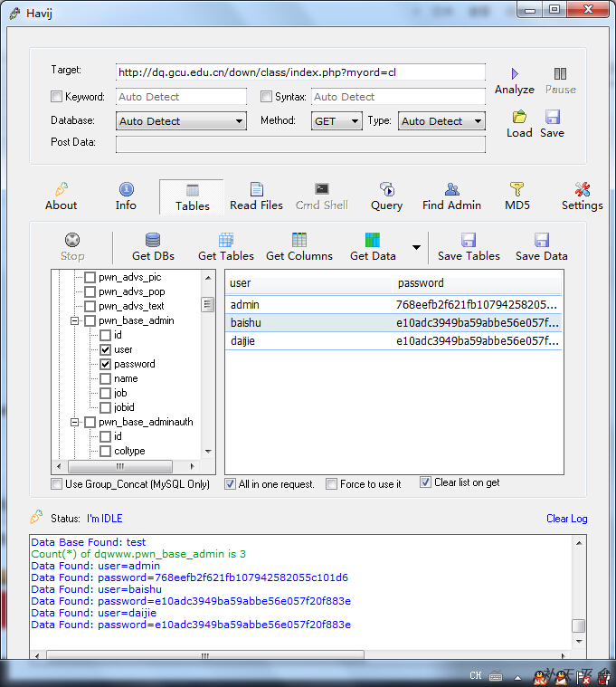Open the Cmd Shell section
This screenshot has height=687, width=616.
[322, 196]
